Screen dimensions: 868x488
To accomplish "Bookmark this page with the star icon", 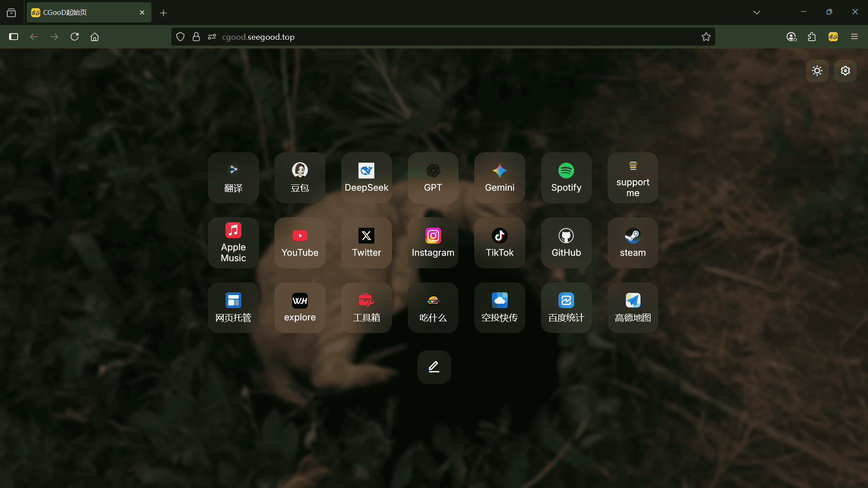I will (x=706, y=37).
